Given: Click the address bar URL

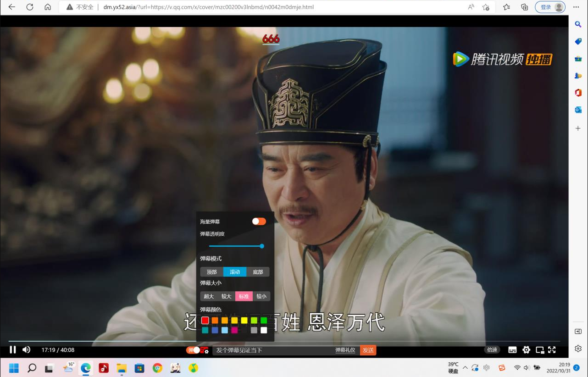Looking at the screenshot, I should coord(209,7).
